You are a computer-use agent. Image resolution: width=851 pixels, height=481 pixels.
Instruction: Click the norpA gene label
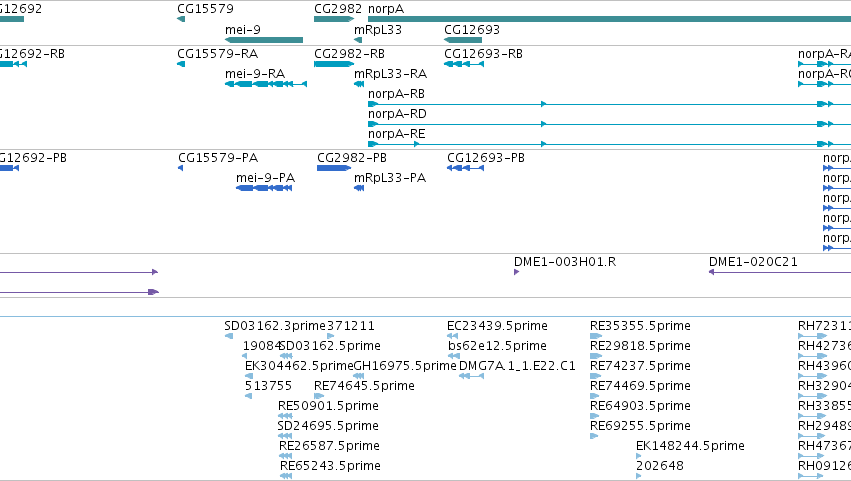coord(386,9)
